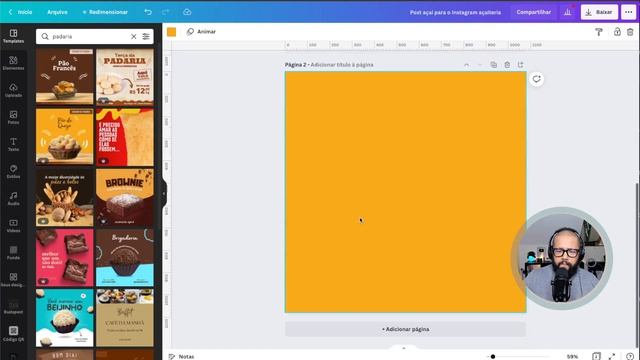
Task: Open the 59% zoom level dropdown
Action: pyautogui.click(x=572, y=356)
